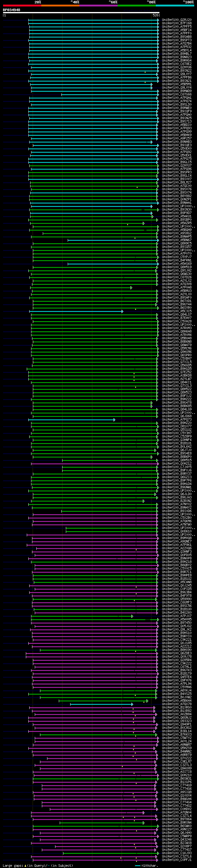Select hit label UniRef100_A7NYX2
Screen dimensions: 197x868
pyautogui.click(x=177, y=504)
